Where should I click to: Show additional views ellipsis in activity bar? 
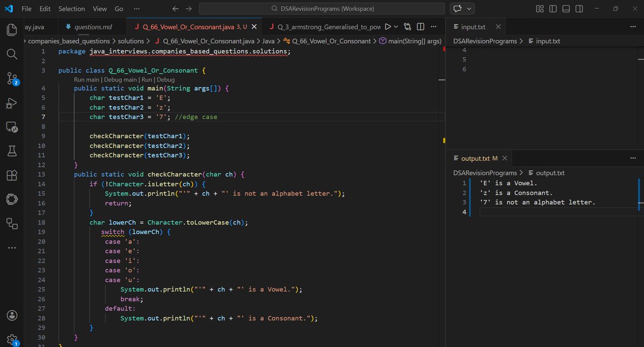pos(12,248)
